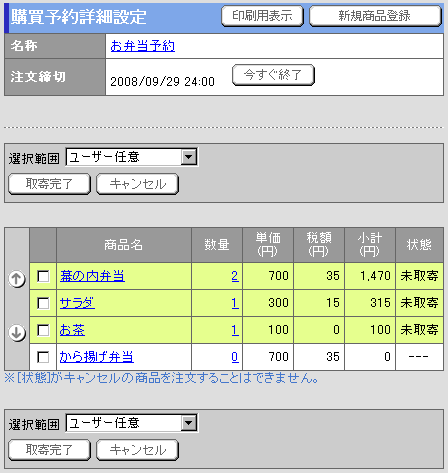Tick the checkbox for 幕の内弁当
This screenshot has height=473, width=448.
pyautogui.click(x=43, y=276)
